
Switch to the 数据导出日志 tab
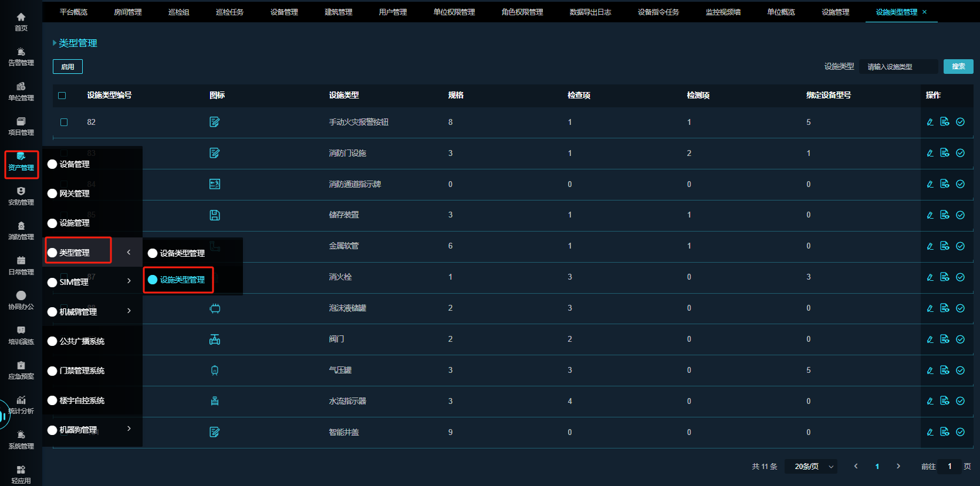pos(590,12)
